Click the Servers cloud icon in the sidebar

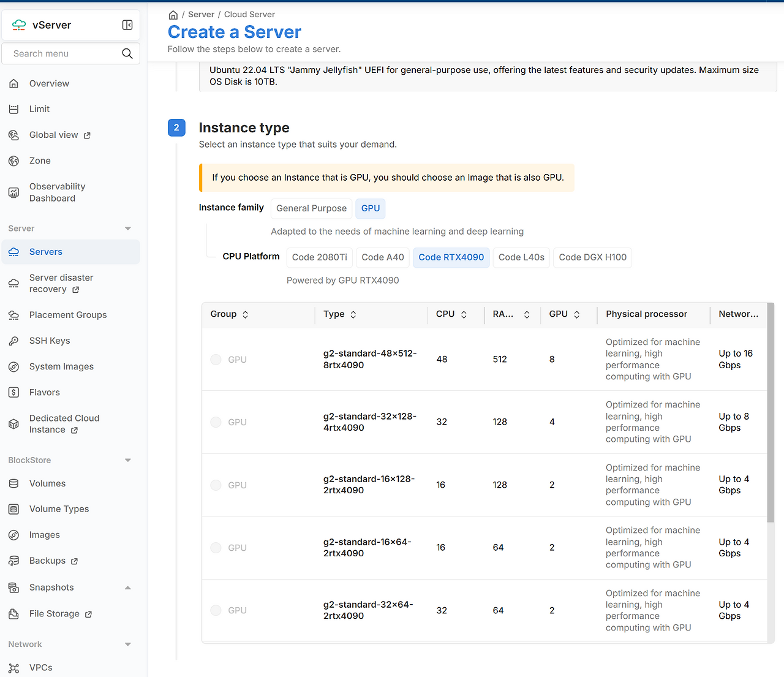13,252
